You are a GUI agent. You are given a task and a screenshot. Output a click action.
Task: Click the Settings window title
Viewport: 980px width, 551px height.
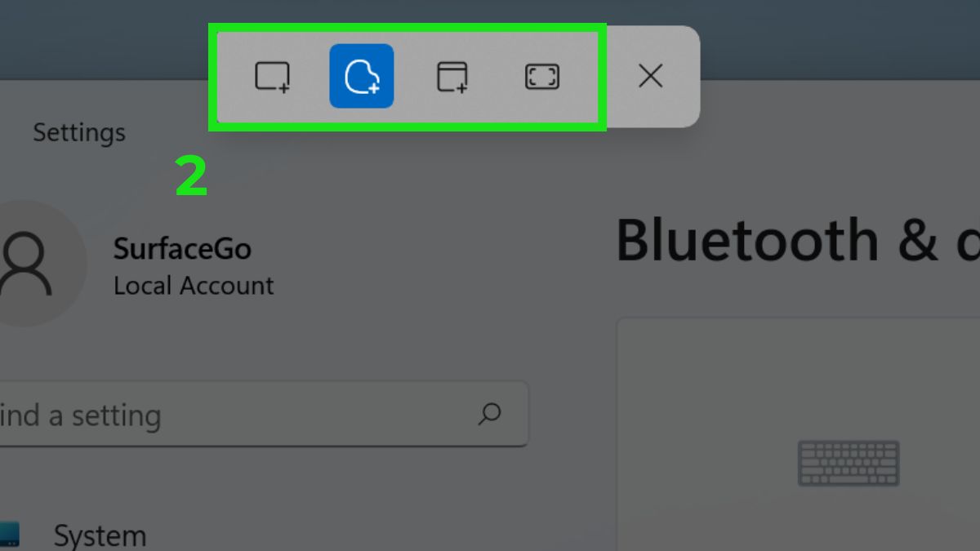click(x=79, y=132)
